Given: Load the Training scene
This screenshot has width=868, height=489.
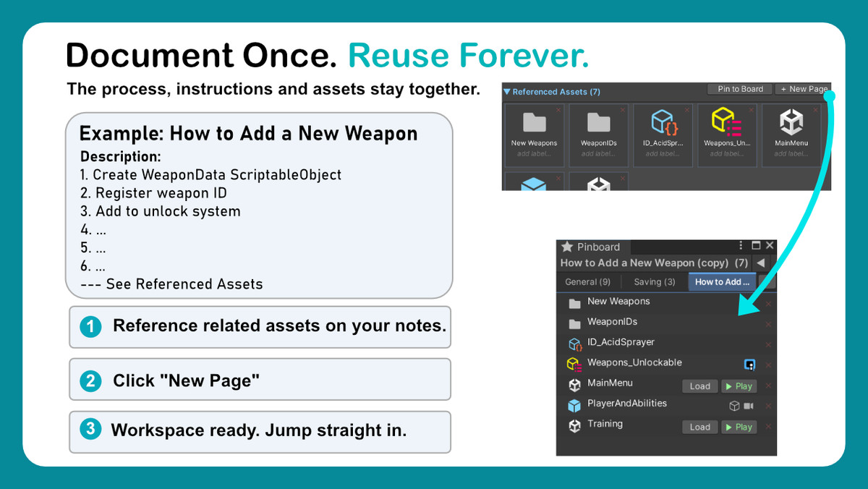Looking at the screenshot, I should click(x=700, y=428).
